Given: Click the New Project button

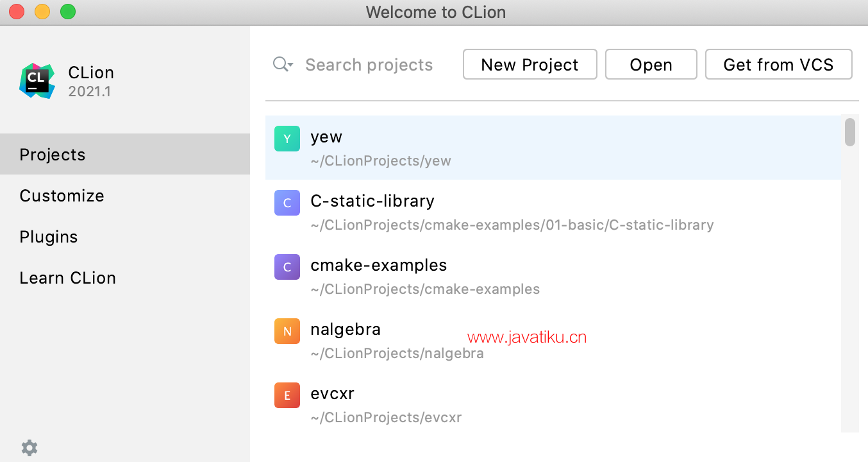Looking at the screenshot, I should (x=530, y=64).
